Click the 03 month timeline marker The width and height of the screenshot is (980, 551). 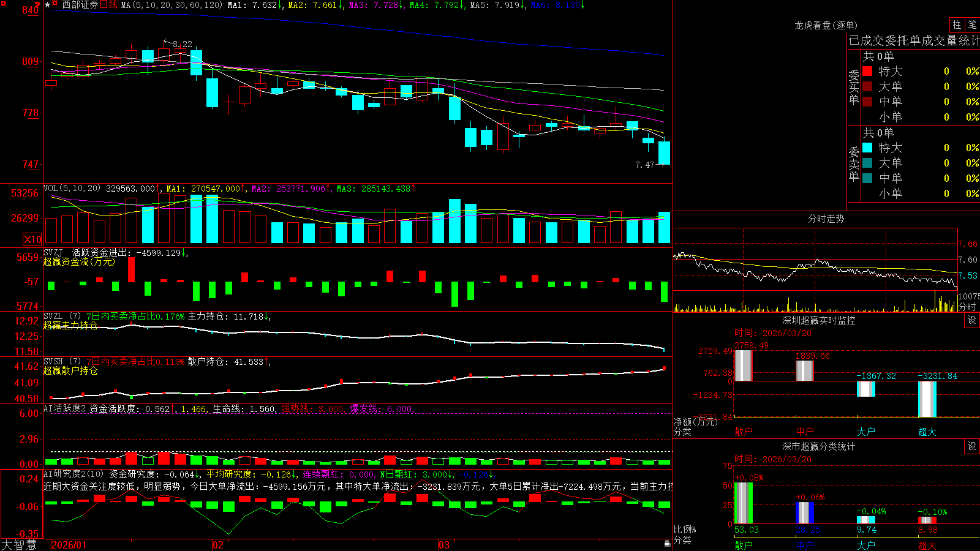tap(443, 545)
